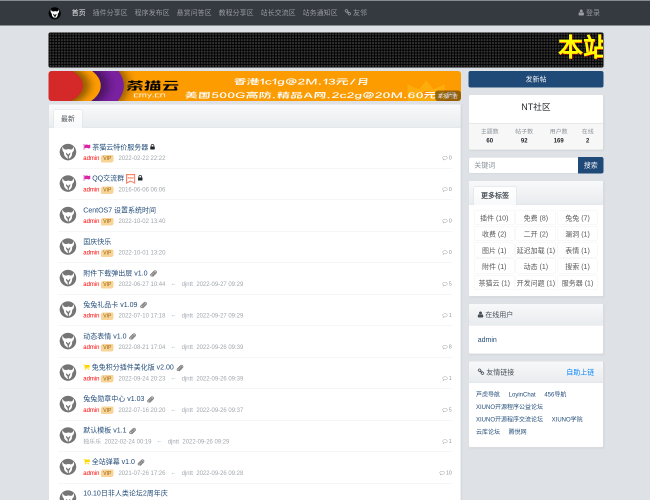Click the avatar beside 默认模板 v1.1 post
Viewport: 650px width, 500px height.
coord(68,435)
